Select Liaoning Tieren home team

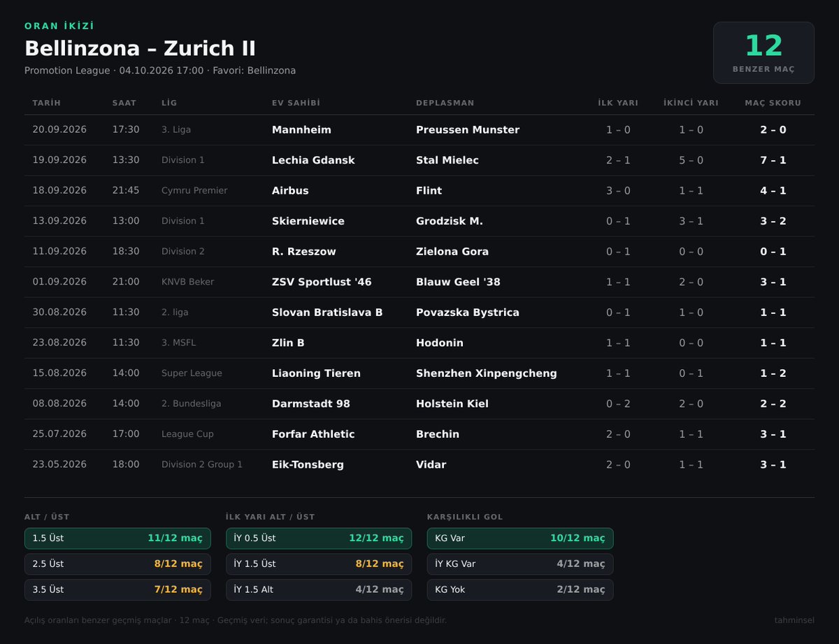point(316,373)
